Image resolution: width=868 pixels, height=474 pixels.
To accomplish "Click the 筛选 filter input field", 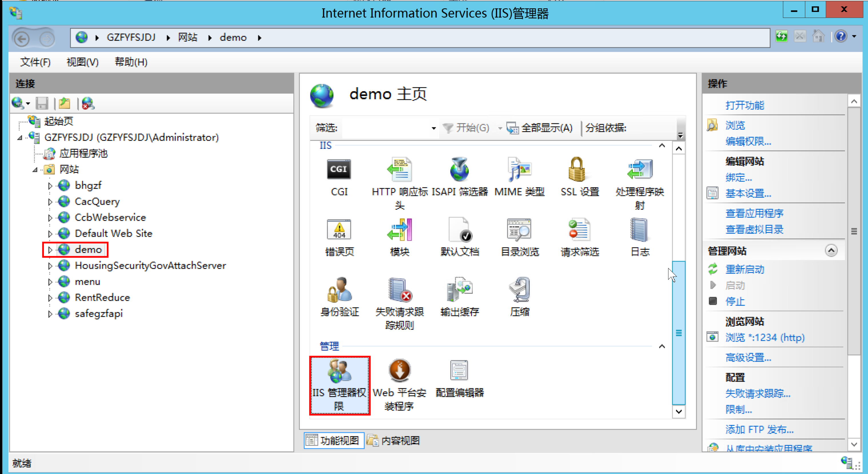I will pos(386,128).
